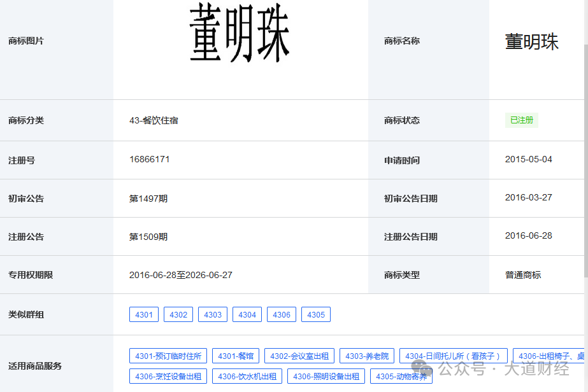The height and width of the screenshot is (392, 588).
Task: Click the similar group tag 4301
Action: [x=143, y=314]
